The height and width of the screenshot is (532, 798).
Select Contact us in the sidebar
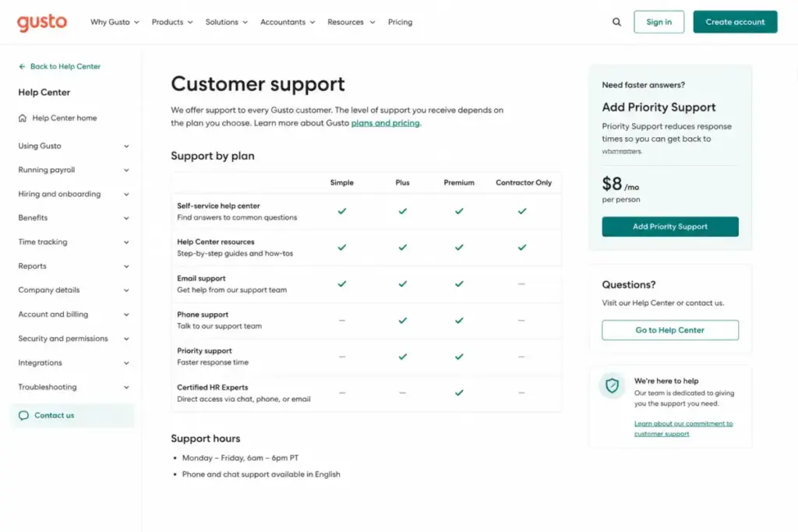pos(72,415)
